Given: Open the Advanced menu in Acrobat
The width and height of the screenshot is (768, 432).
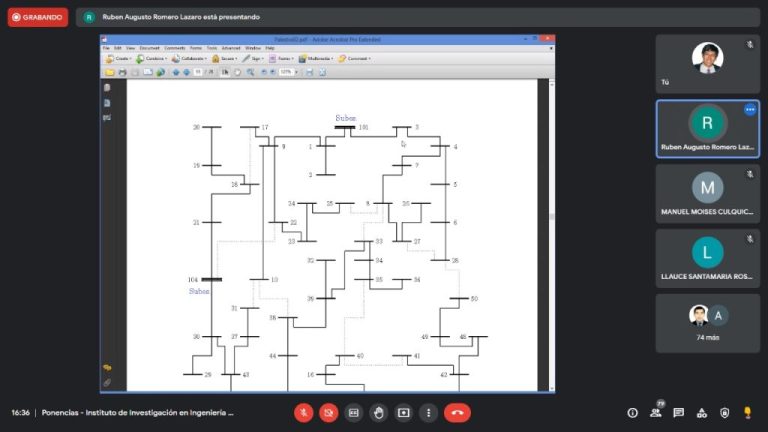Looking at the screenshot, I should pos(230,47).
